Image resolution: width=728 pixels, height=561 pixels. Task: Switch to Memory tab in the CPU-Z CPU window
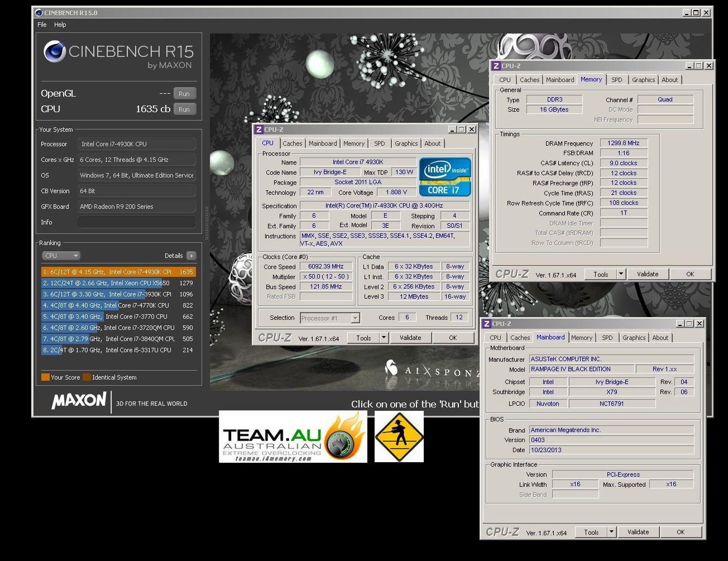tap(354, 143)
